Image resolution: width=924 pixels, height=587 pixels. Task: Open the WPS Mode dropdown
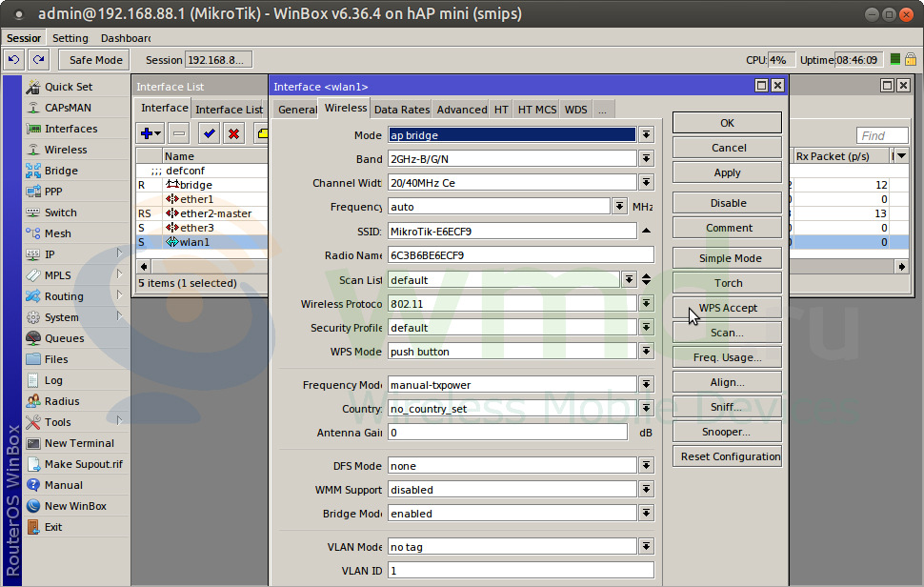tap(647, 352)
